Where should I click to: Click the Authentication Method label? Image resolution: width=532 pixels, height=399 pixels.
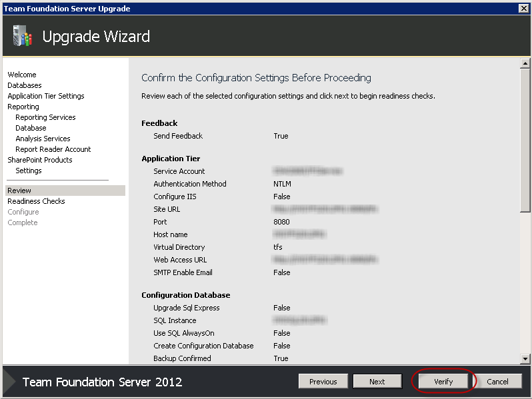tap(189, 184)
